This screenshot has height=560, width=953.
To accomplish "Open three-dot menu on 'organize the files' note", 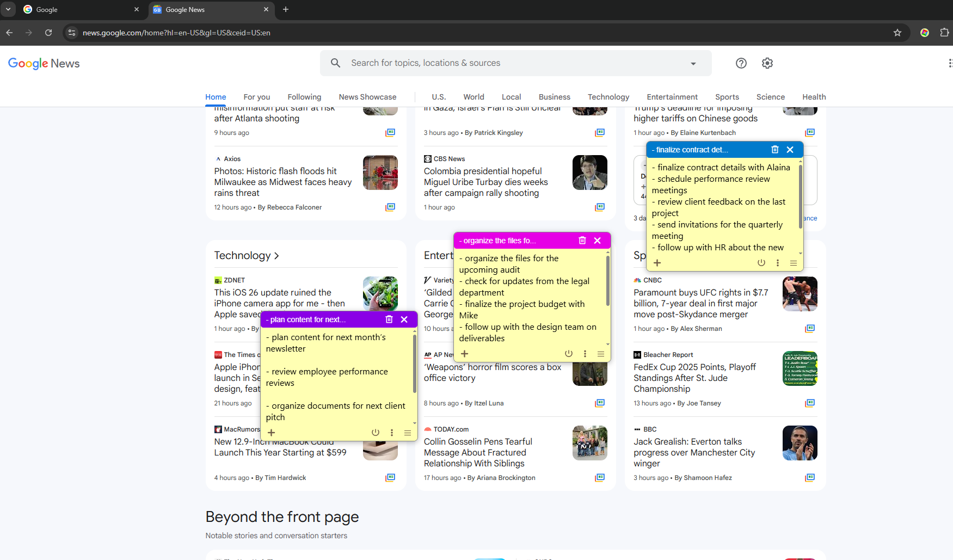I will 585,354.
